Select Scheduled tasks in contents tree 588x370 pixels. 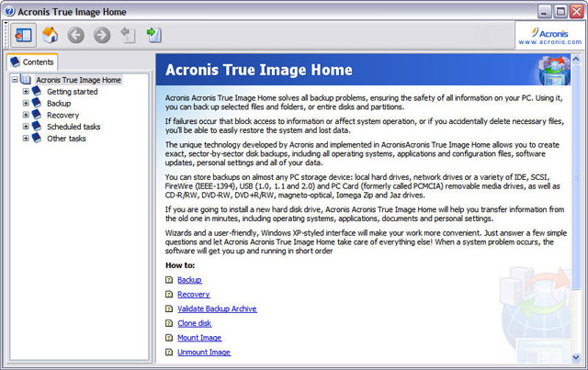click(73, 127)
